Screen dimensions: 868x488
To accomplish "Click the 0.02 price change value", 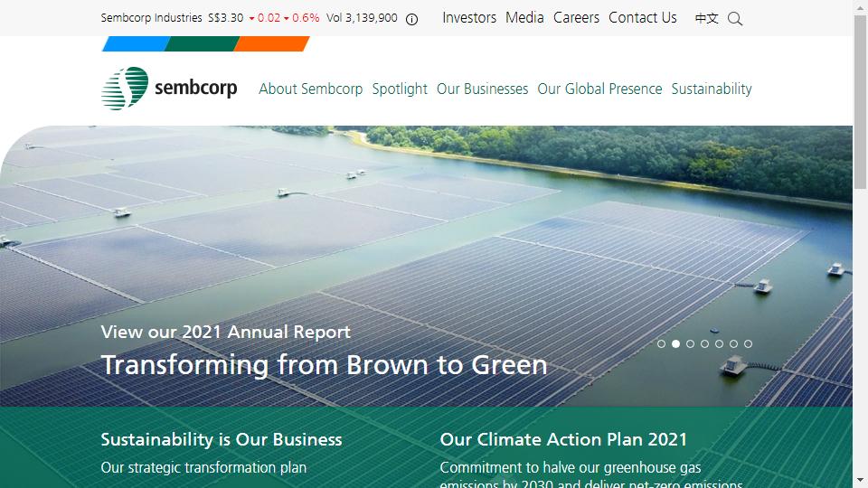I will pos(269,18).
